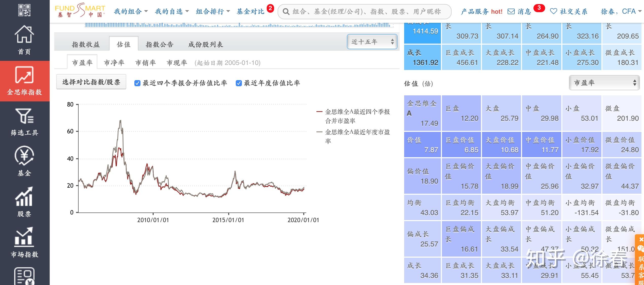
Task: Switch to 指数收益 tab
Action: 86,45
